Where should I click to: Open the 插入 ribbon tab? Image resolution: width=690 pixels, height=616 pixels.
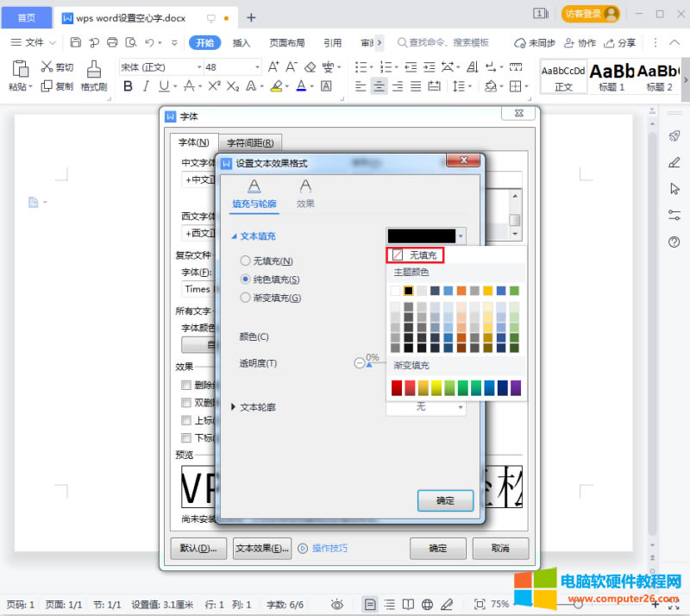pos(241,42)
